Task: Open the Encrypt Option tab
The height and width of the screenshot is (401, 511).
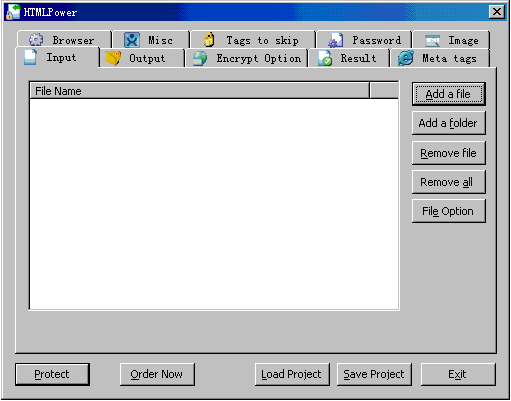Action: pyautogui.click(x=247, y=58)
